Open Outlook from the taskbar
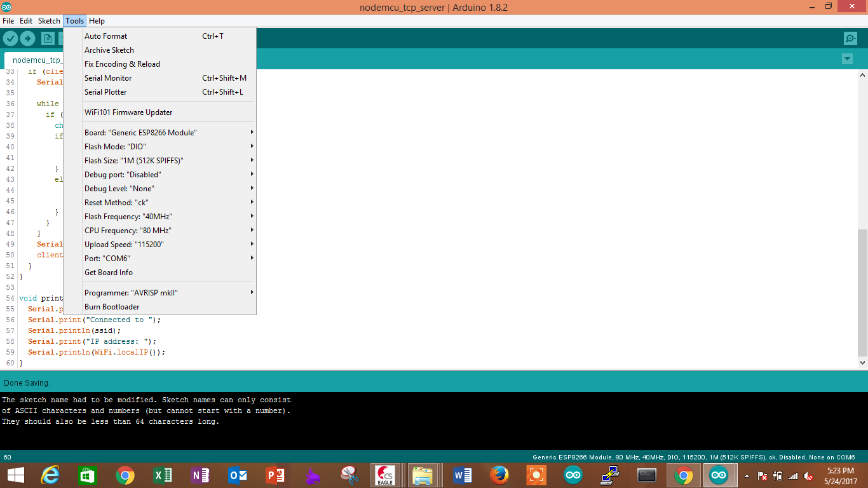The width and height of the screenshot is (868, 488). pos(238,475)
